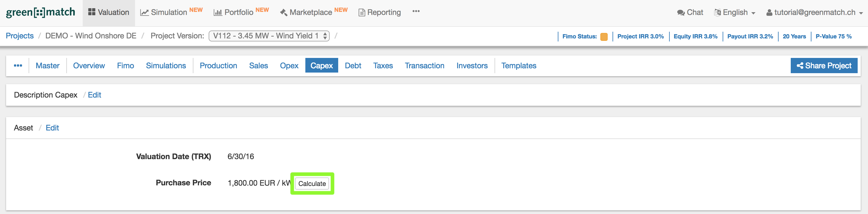Click the Portfolio bar-chart icon
The image size is (868, 214).
[218, 13]
